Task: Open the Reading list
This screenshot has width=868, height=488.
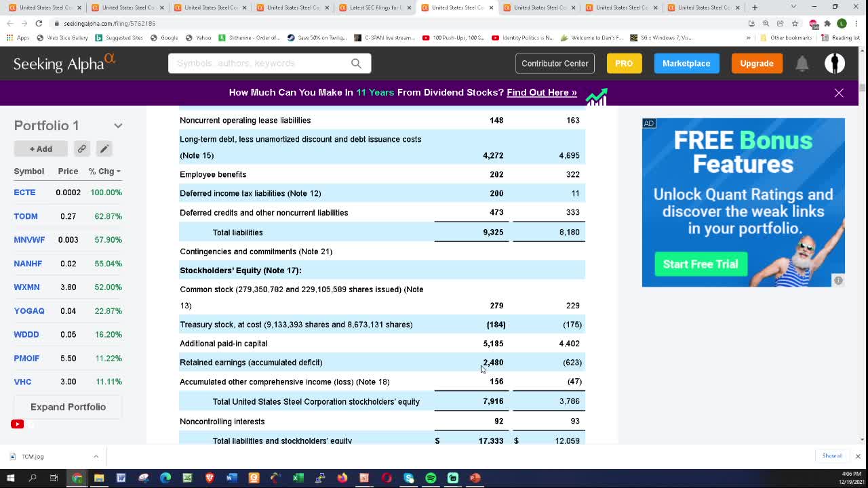Action: (841, 38)
